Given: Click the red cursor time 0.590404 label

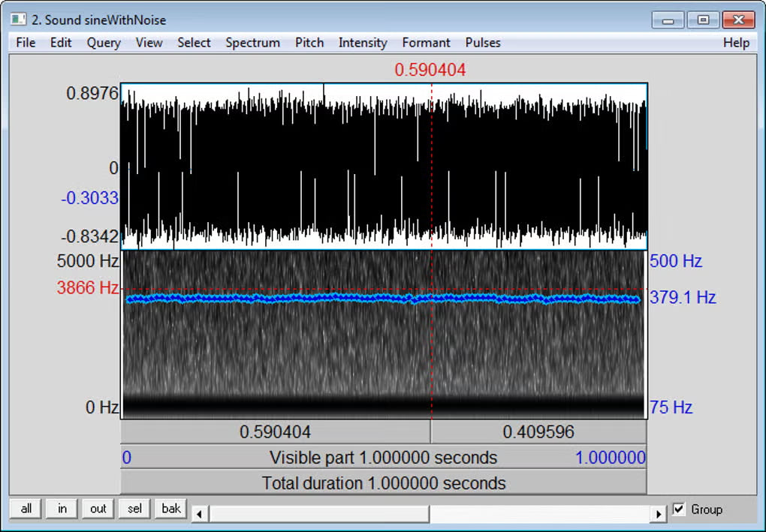Looking at the screenshot, I should click(x=430, y=70).
